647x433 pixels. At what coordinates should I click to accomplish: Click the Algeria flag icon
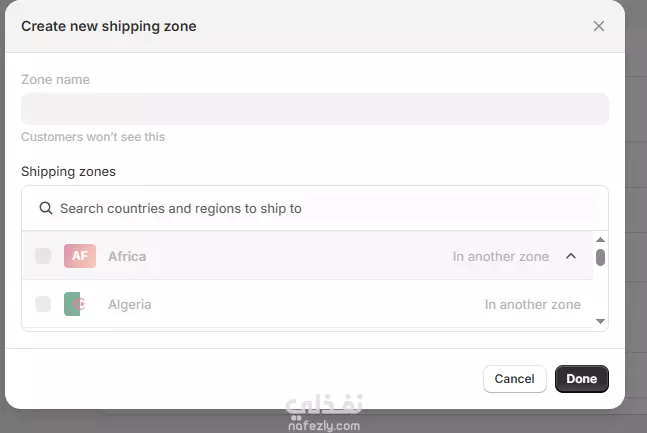[x=73, y=304]
